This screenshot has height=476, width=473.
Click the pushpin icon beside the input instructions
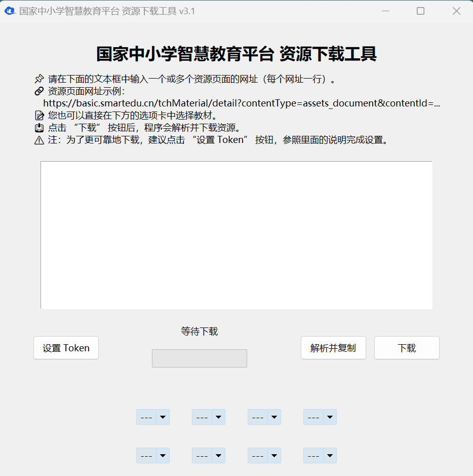39,79
